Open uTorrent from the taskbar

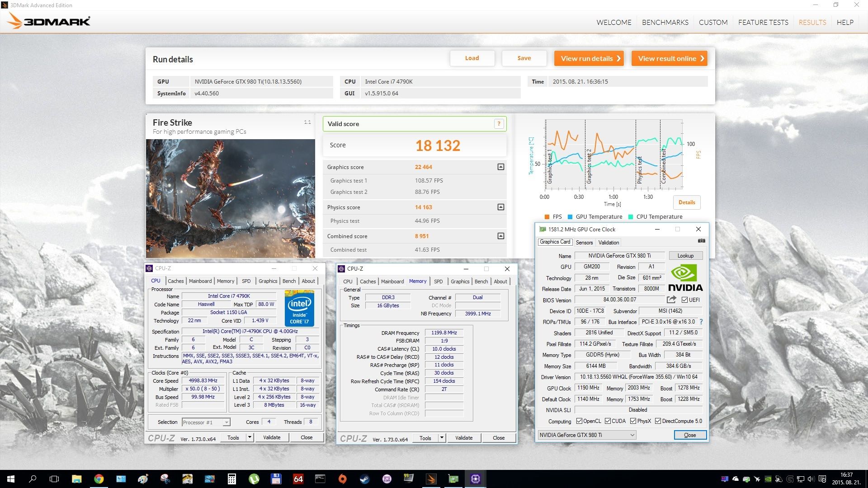coord(254,479)
